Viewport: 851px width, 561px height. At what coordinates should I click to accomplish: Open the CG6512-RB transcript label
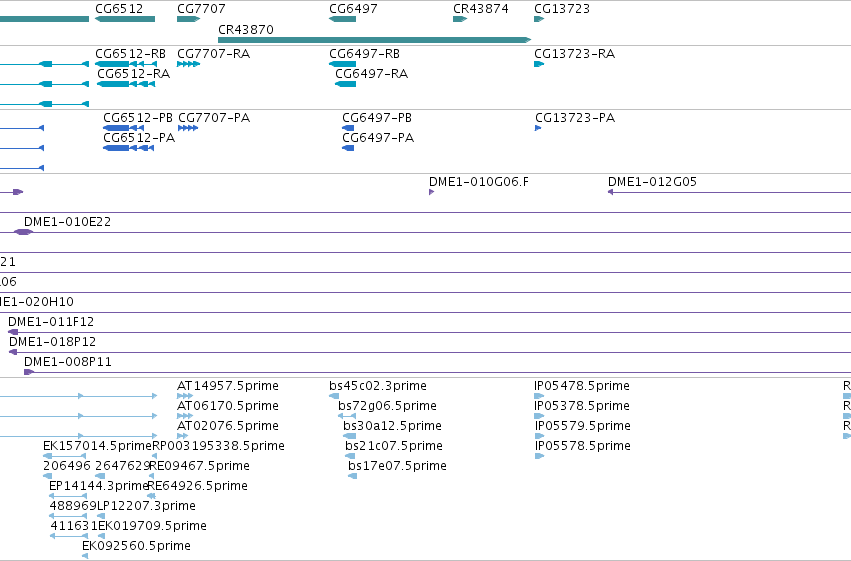pos(130,54)
